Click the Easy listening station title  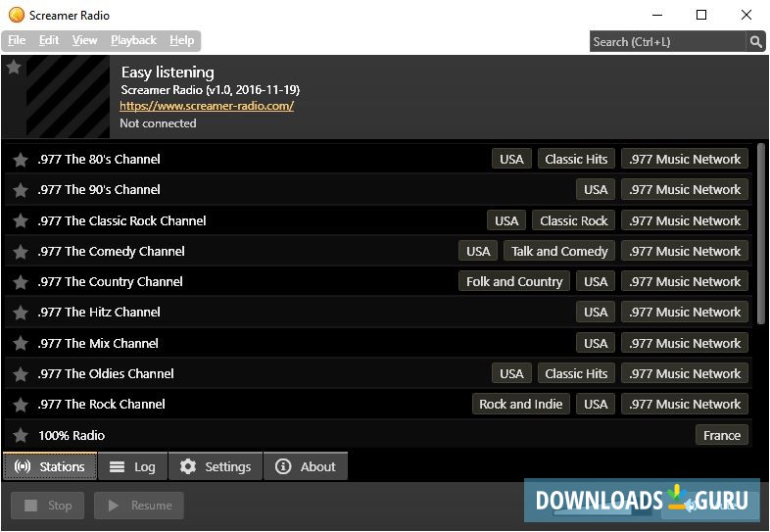point(168,73)
